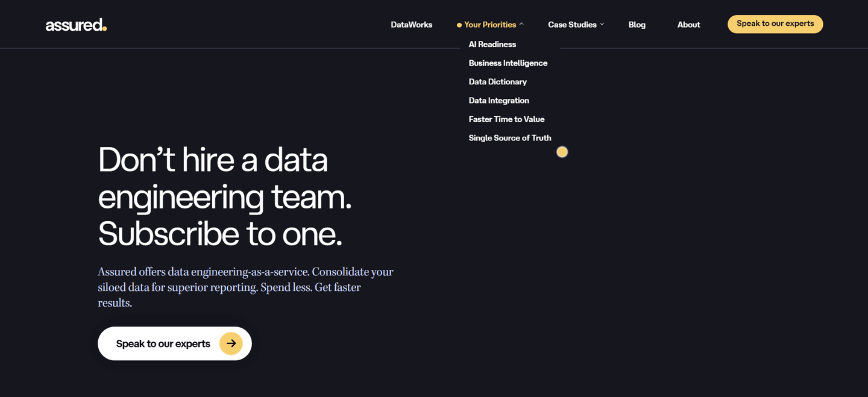
Task: Click the yellow header Speak to our experts button
Action: click(775, 24)
